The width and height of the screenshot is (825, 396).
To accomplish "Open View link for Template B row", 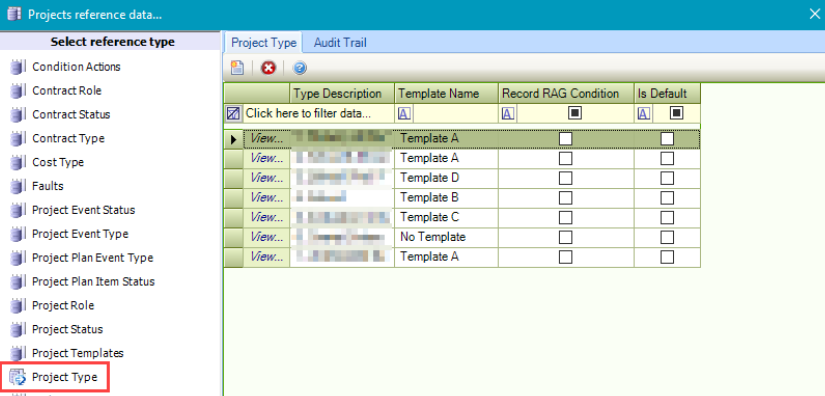I will [x=266, y=198].
